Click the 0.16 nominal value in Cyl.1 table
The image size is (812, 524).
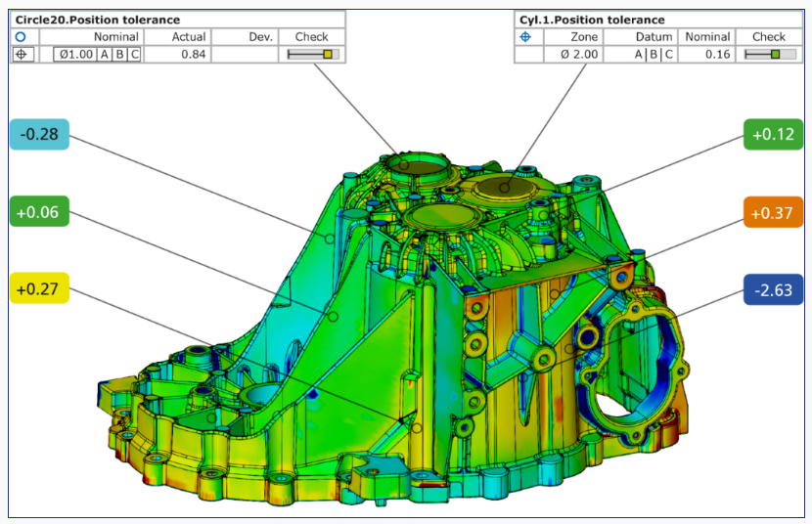[718, 55]
